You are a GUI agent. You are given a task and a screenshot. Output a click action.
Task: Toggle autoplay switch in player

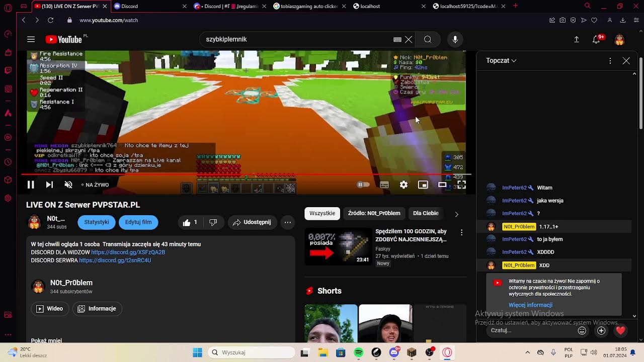[x=363, y=185]
